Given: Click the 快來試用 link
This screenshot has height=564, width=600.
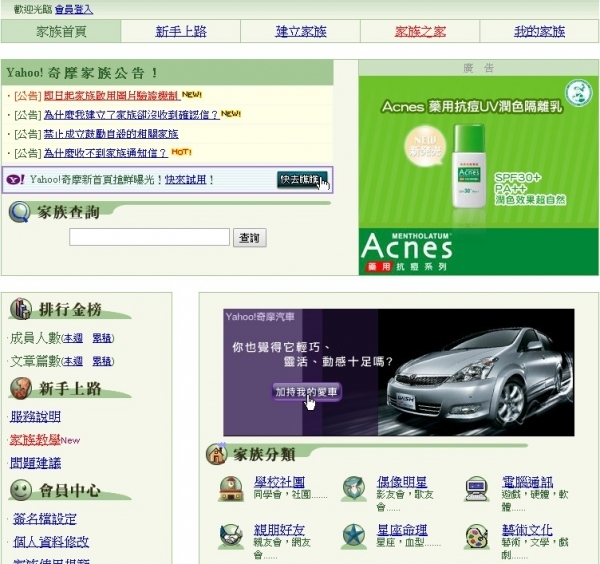Looking at the screenshot, I should [186, 179].
